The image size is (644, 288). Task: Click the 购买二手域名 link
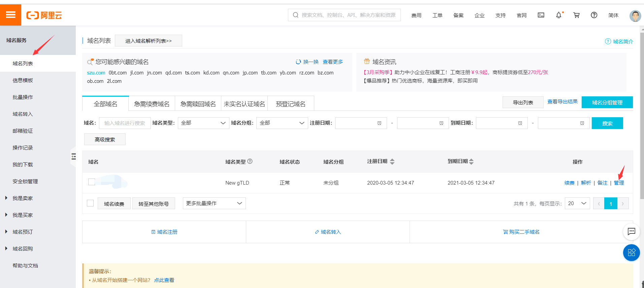tap(521, 232)
